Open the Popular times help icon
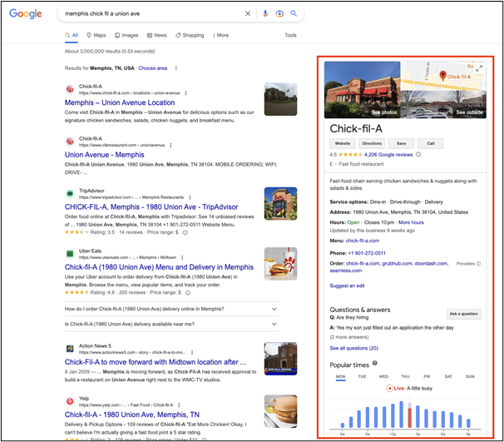The width and height of the screenshot is (504, 442). [x=376, y=363]
